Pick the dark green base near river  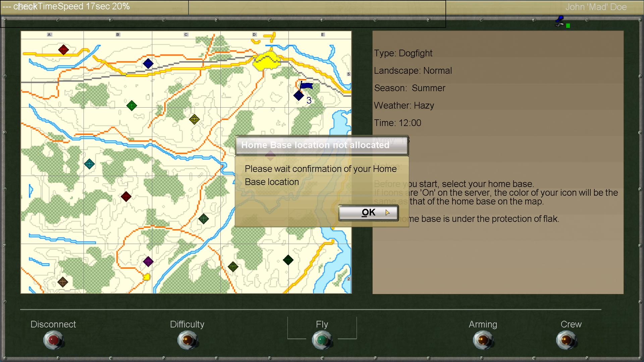point(204,219)
